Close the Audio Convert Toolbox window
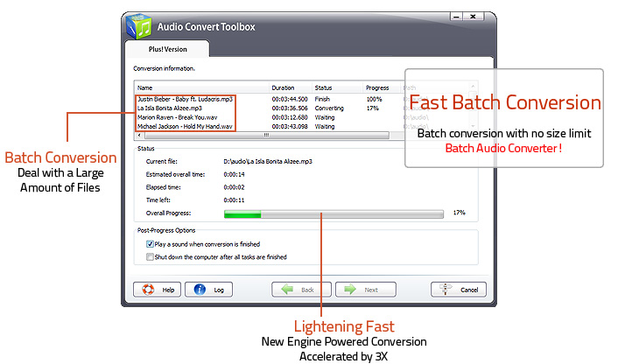Viewport: 618px width, 364px height. tap(473, 17)
